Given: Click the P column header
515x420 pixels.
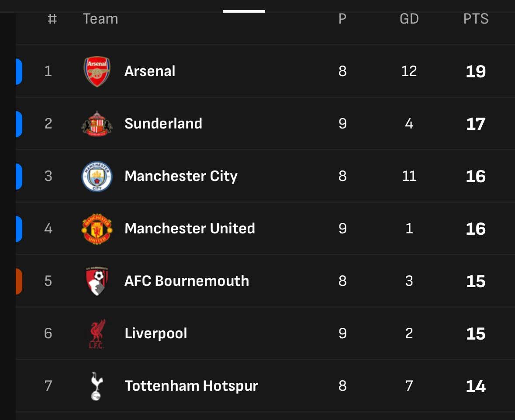Looking at the screenshot, I should (x=342, y=19).
